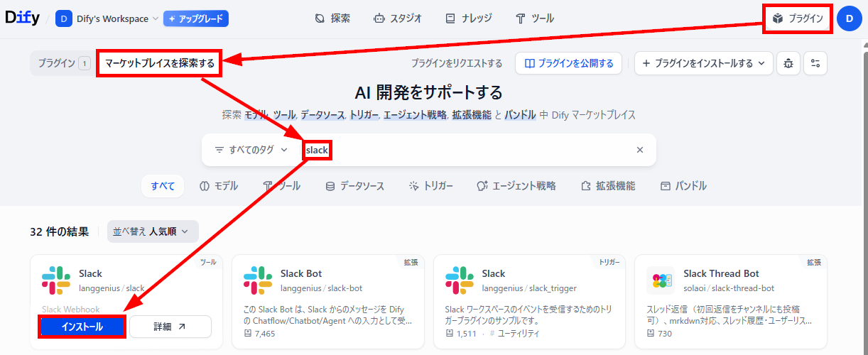Viewport: 868px width, 355px height.
Task: Click the Slack Thread Bot logo
Action: pyautogui.click(x=661, y=280)
